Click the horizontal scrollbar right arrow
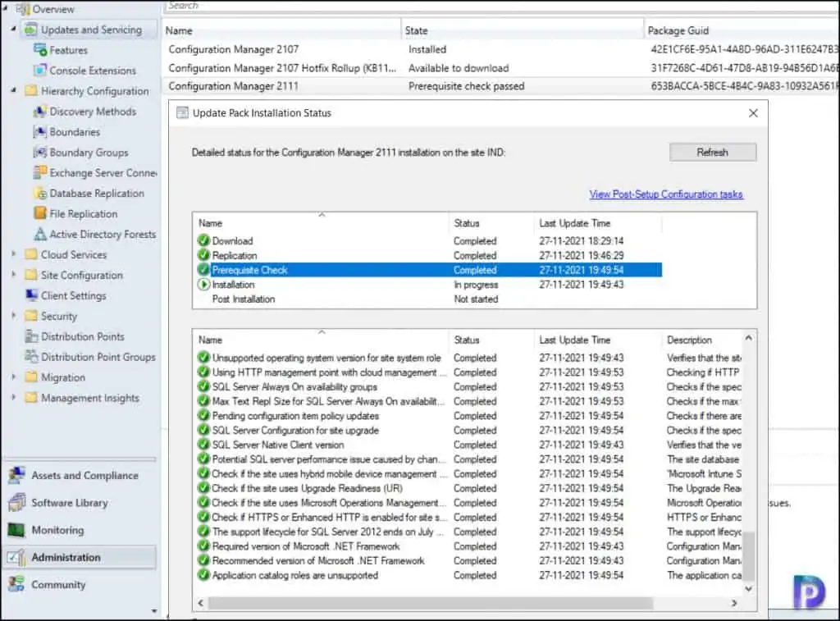This screenshot has width=840, height=621. [x=734, y=603]
